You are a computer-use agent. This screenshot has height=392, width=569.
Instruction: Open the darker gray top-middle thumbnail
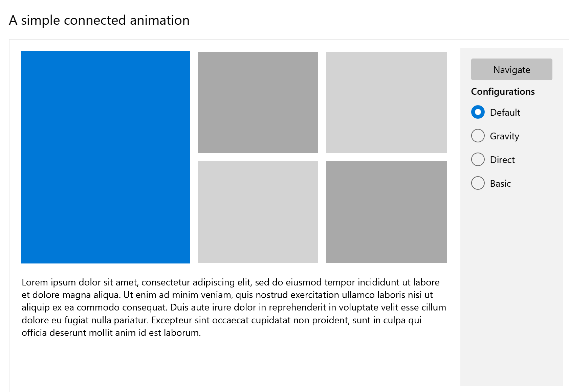click(257, 102)
